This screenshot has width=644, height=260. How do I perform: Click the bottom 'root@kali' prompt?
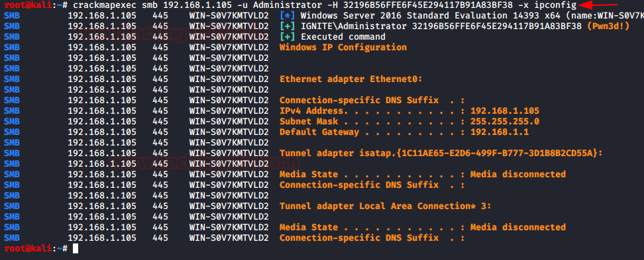click(28, 248)
